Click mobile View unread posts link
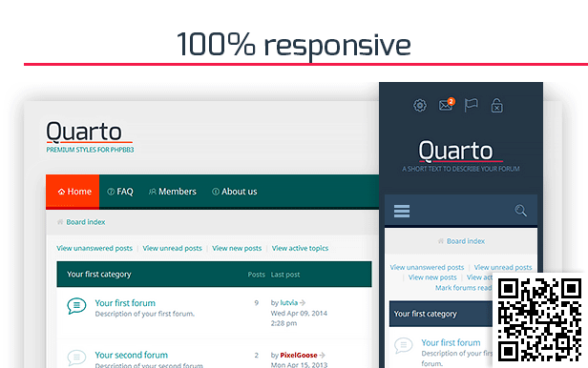 503,267
